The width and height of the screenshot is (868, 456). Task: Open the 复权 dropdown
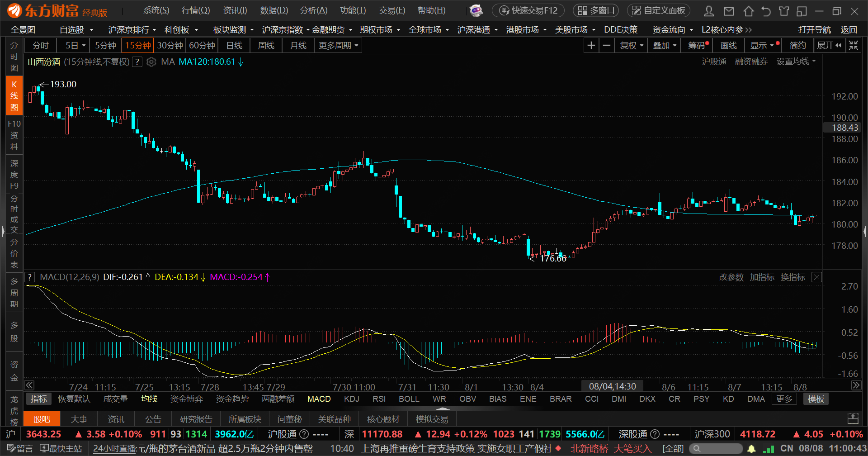pos(631,45)
